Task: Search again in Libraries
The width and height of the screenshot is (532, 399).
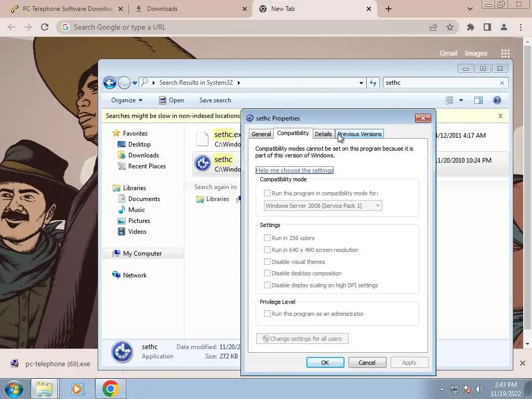Action: [212, 199]
